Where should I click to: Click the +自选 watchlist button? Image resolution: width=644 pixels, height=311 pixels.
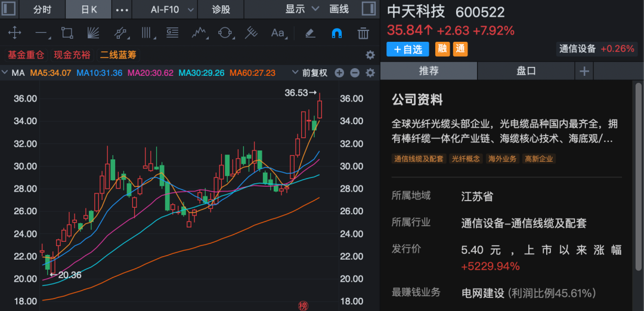407,49
